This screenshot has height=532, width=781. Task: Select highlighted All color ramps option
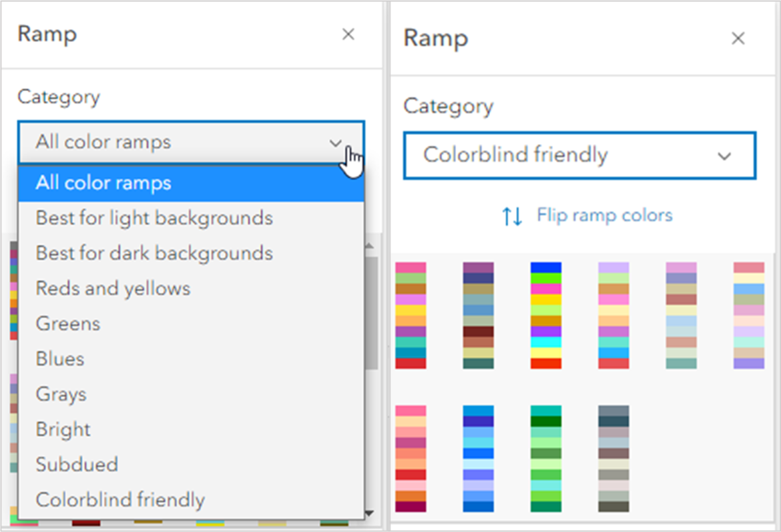103,184
